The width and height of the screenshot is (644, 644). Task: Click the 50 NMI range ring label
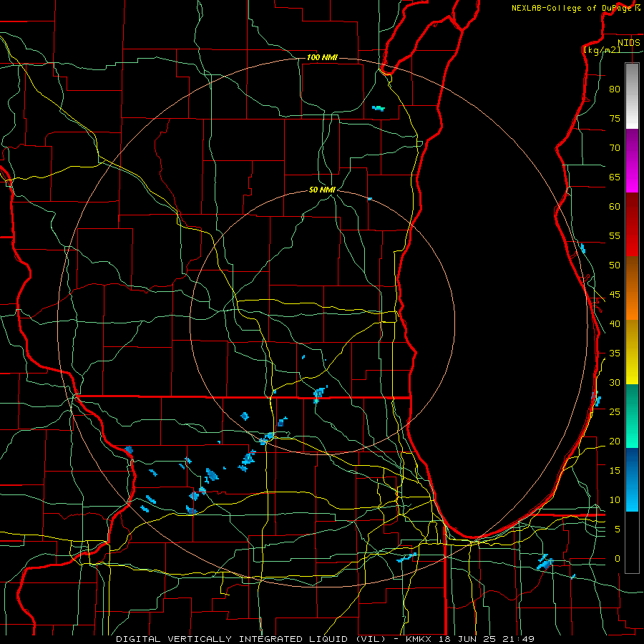(x=323, y=190)
